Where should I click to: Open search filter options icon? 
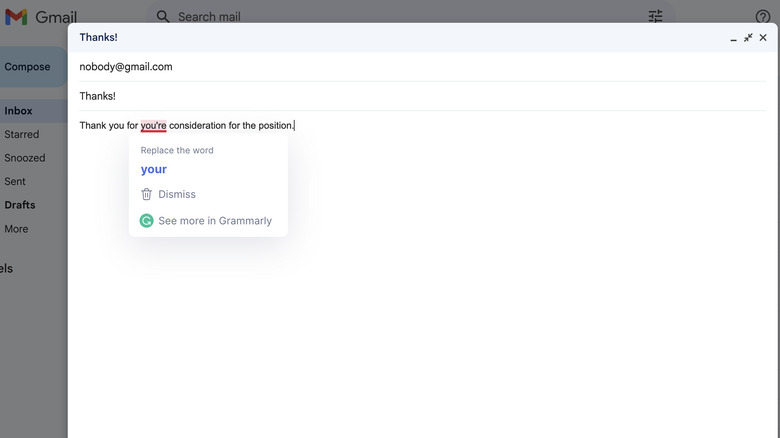pos(655,17)
